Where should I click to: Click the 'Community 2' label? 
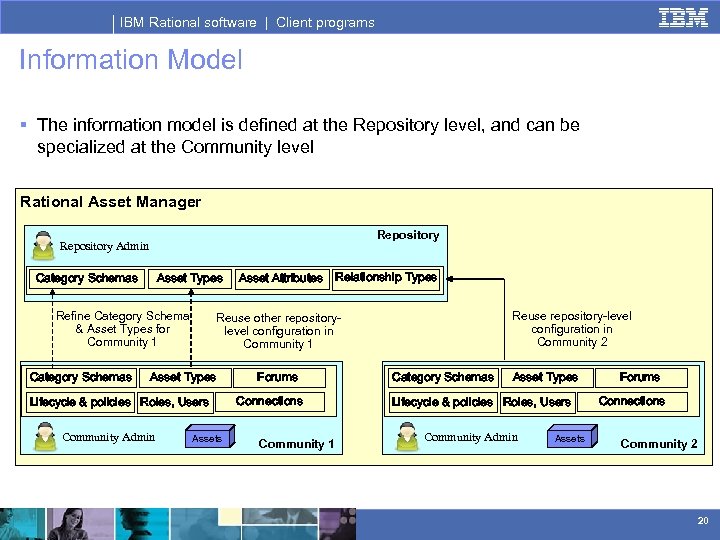pos(658,444)
